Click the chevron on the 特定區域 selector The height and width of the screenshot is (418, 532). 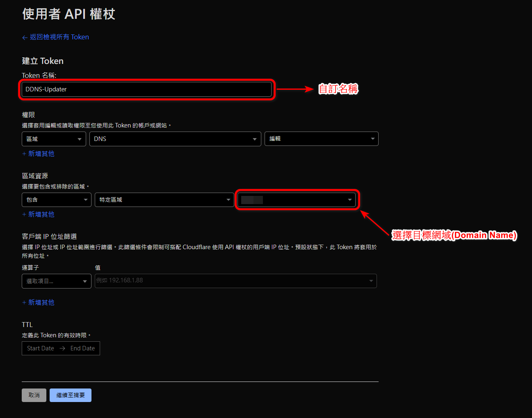pyautogui.click(x=228, y=200)
